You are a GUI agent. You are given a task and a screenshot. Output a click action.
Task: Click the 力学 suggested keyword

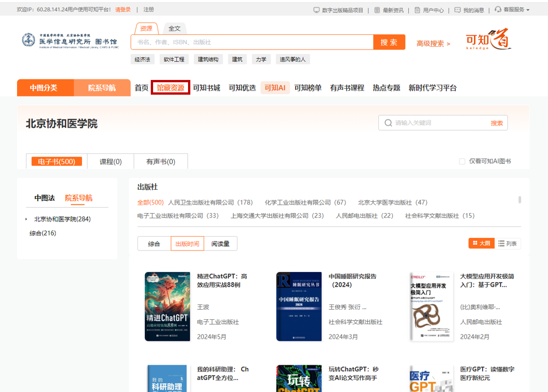261,59
